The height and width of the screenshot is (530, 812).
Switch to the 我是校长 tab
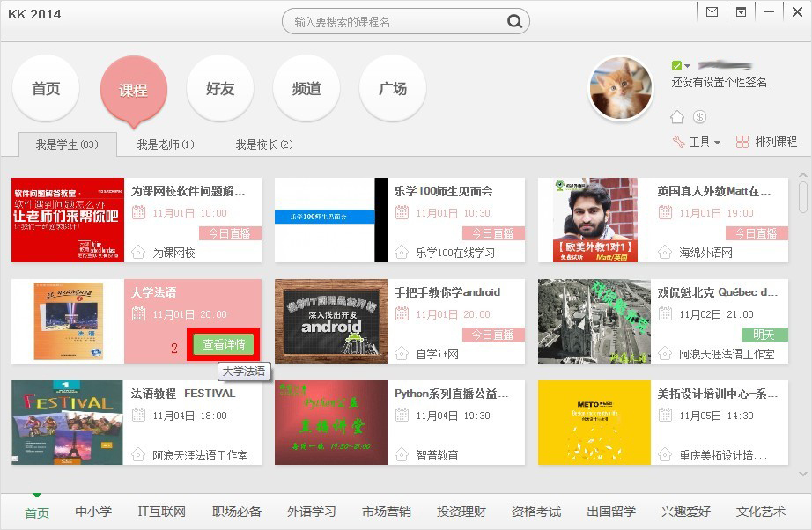pos(264,144)
